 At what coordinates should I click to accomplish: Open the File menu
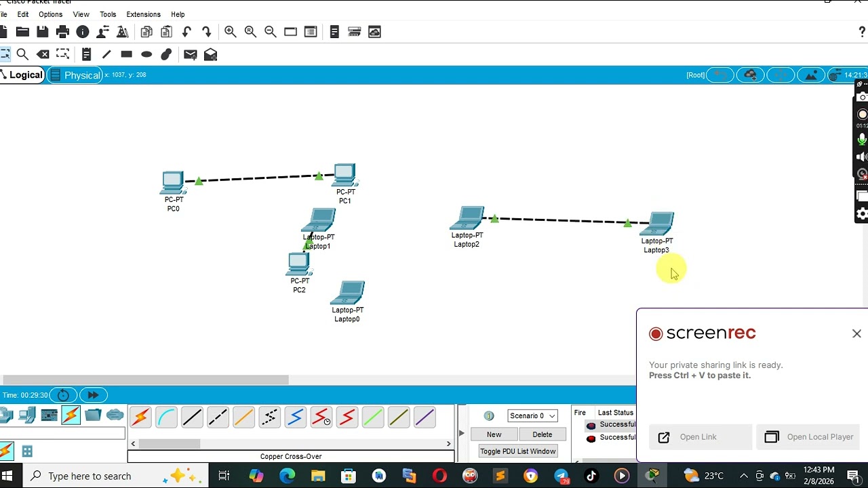[3, 14]
